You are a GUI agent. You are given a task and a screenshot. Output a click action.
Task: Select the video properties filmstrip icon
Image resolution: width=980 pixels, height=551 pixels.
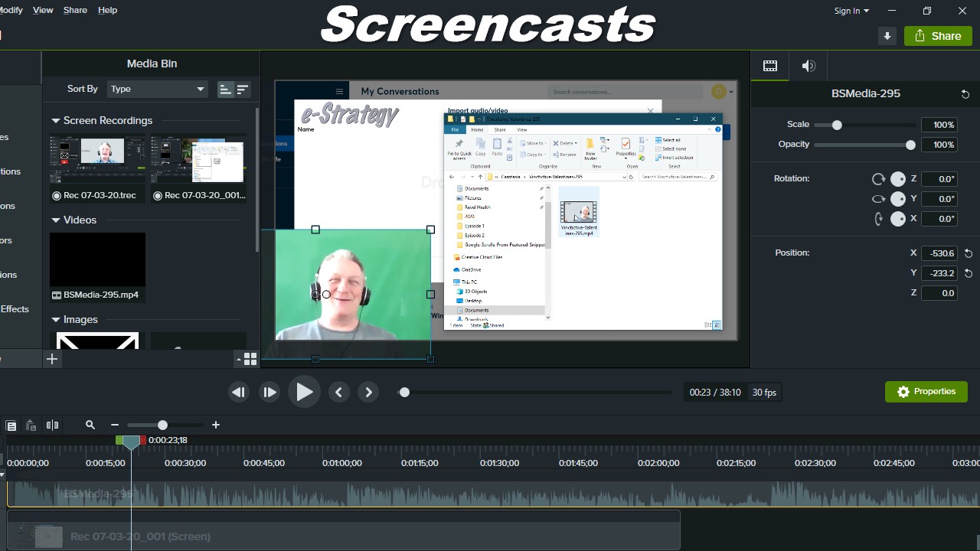(x=769, y=65)
